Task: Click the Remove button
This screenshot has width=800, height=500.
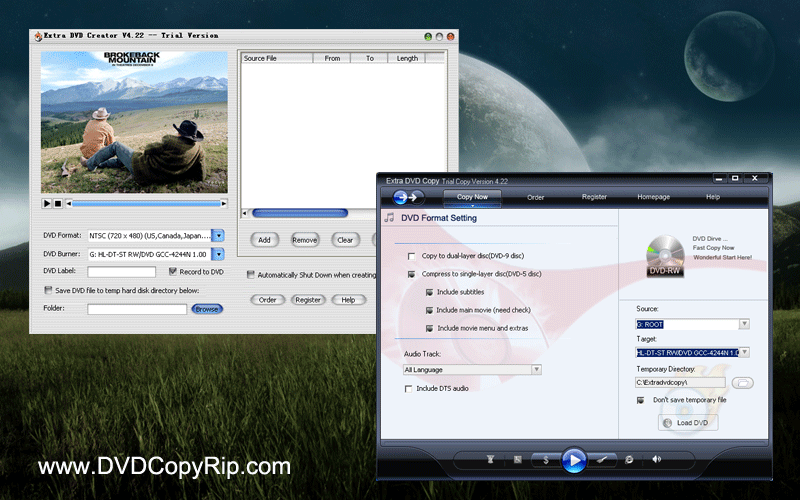Action: tap(305, 240)
